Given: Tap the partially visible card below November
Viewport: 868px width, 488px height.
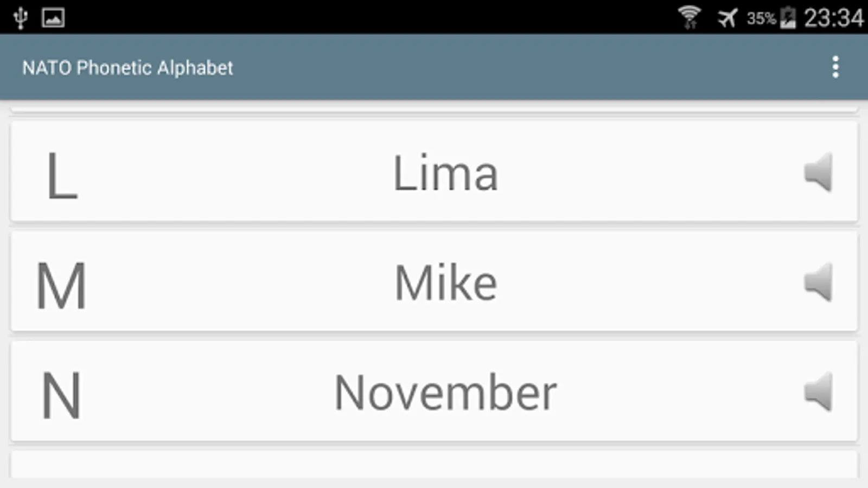Looking at the screenshot, I should [x=434, y=465].
